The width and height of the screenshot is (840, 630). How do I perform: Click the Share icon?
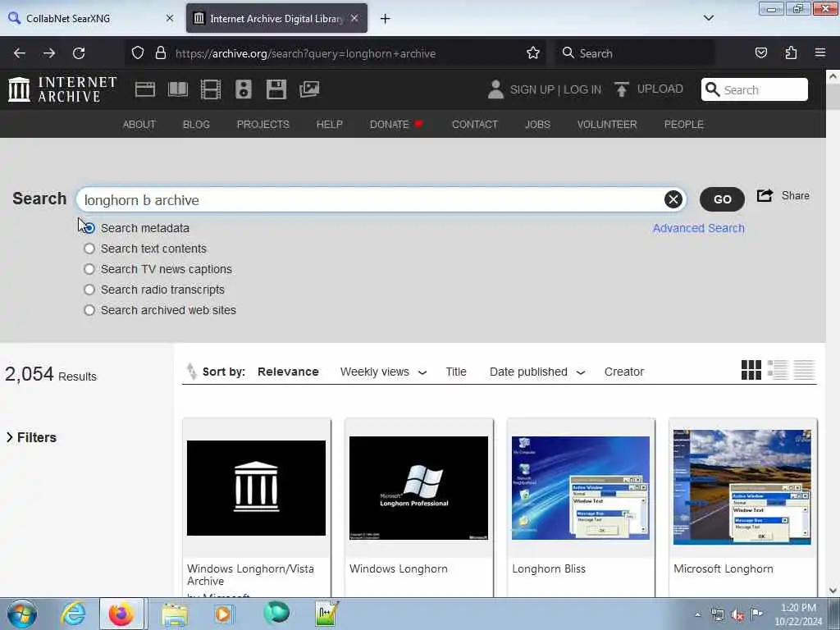coord(765,195)
